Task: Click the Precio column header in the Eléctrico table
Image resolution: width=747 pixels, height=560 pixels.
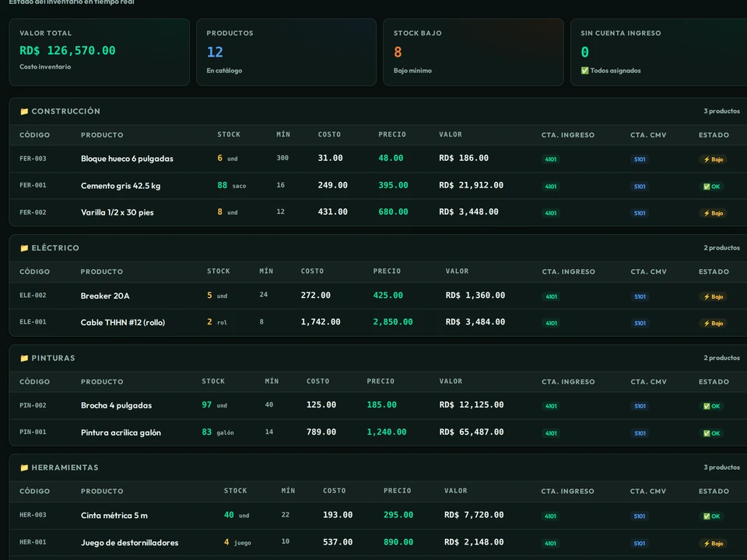Action: click(x=387, y=271)
